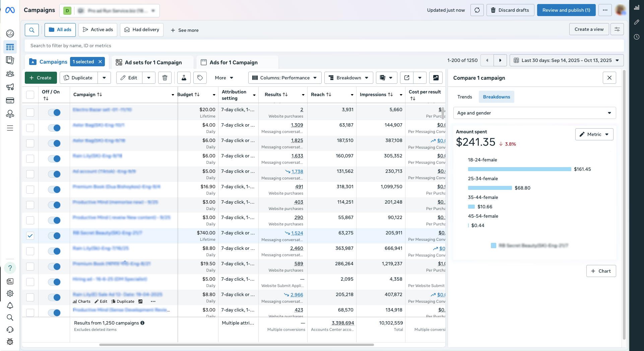Open Ad sets for 1 Campaign tab
644x351 pixels.
coord(153,62)
